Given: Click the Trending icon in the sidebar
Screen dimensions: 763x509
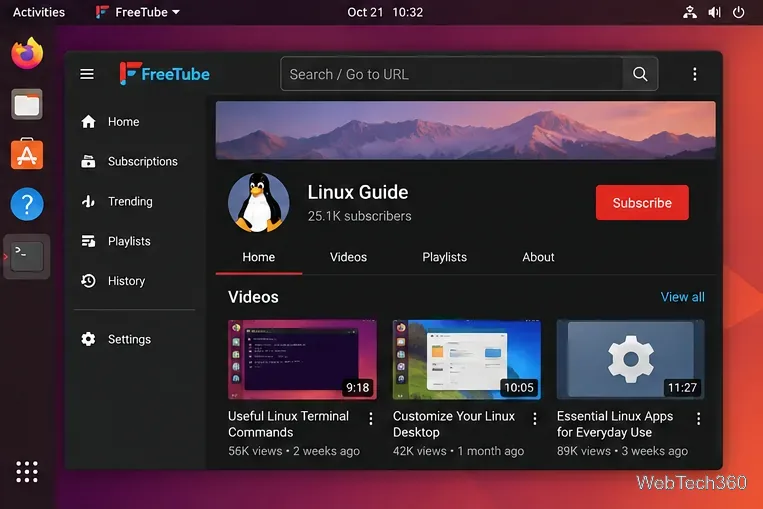Looking at the screenshot, I should pyautogui.click(x=88, y=201).
